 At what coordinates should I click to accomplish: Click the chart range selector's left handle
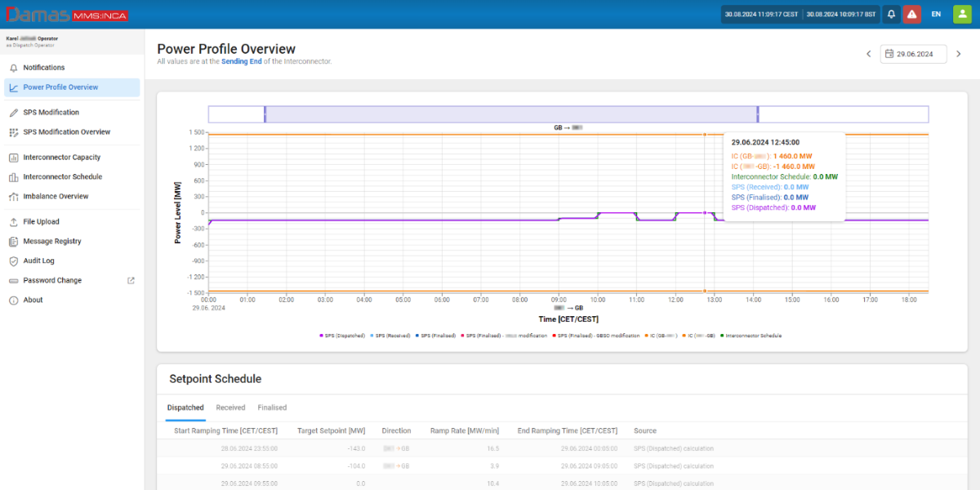(x=265, y=114)
